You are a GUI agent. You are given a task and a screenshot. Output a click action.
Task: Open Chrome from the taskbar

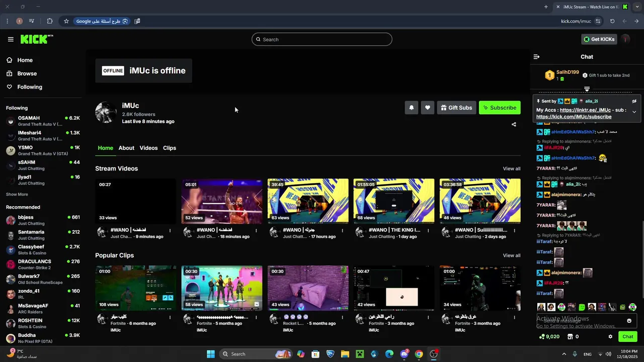419,354
